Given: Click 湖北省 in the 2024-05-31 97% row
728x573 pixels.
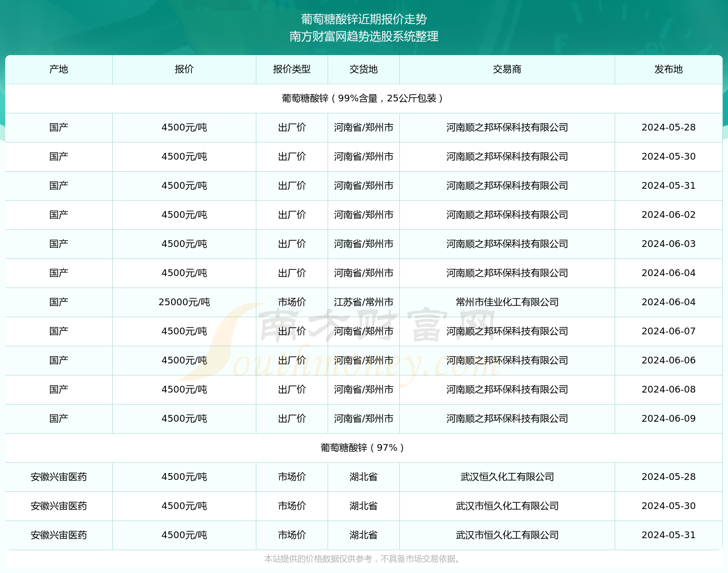Looking at the screenshot, I should click(363, 535).
